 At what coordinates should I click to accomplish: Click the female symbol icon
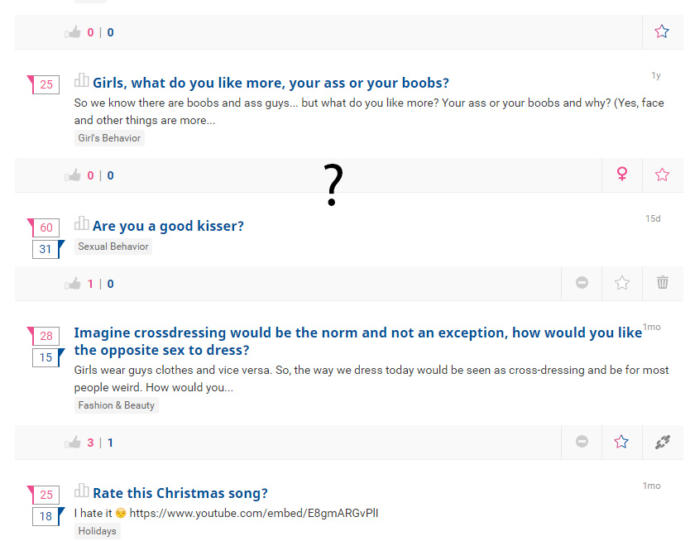622,174
